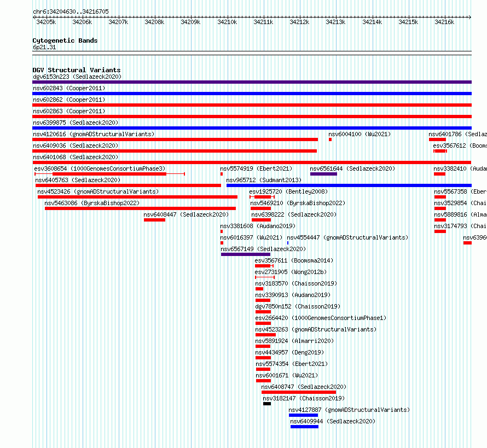487x448 pixels.
Task: Open nsv6001671 (Wu2021) label
Action: [287, 375]
